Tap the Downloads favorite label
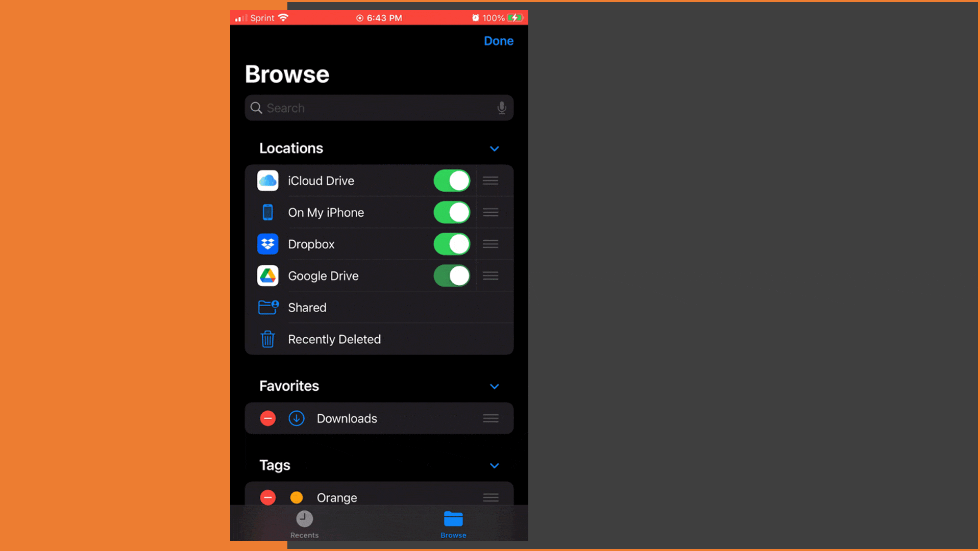The width and height of the screenshot is (980, 551). pyautogui.click(x=347, y=418)
